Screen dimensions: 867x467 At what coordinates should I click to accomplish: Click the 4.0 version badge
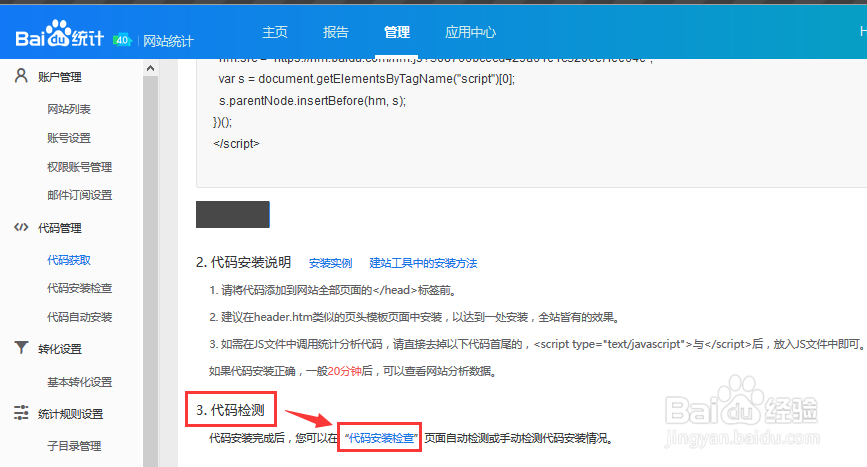(x=122, y=40)
